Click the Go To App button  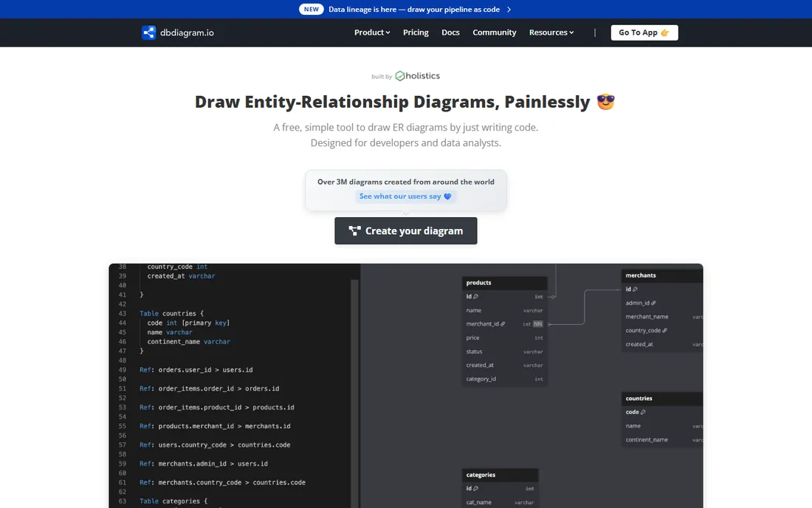click(644, 32)
